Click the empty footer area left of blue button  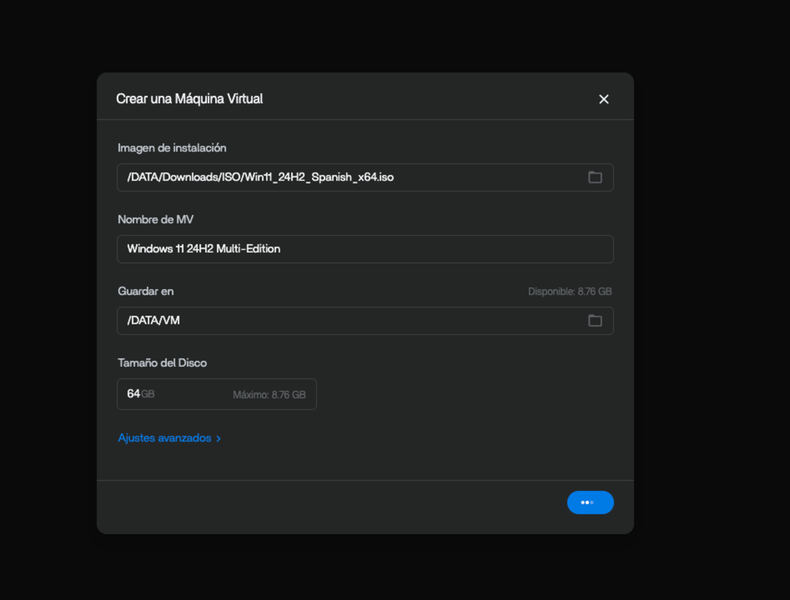(330, 502)
